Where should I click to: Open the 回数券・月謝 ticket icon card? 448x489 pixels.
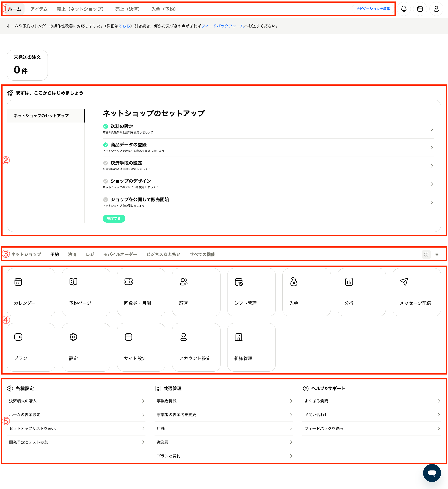click(129, 282)
